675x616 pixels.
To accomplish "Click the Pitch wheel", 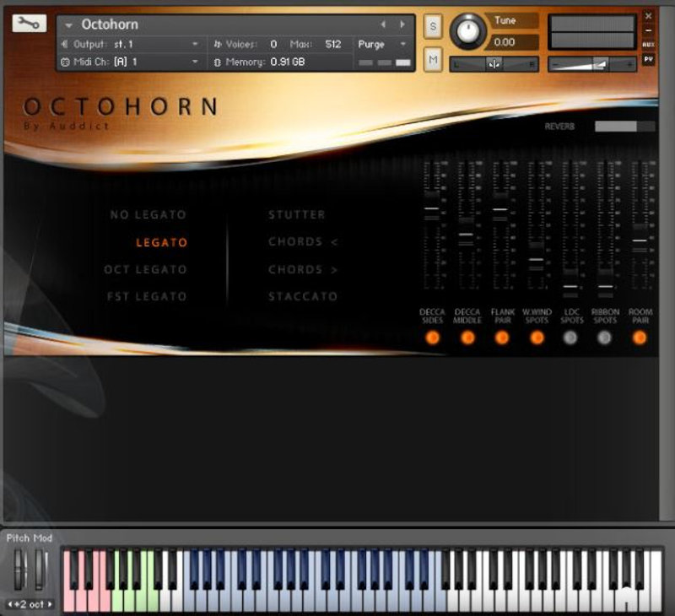I will tap(19, 569).
